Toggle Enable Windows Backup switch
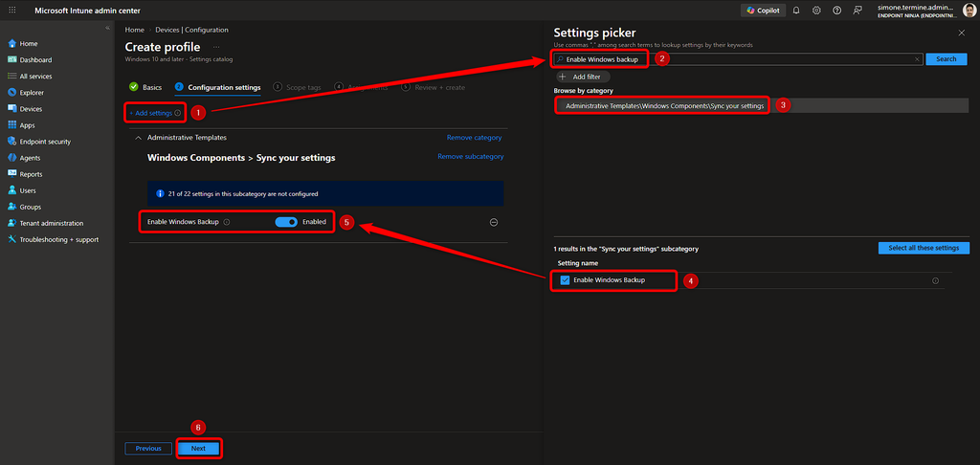 [286, 222]
